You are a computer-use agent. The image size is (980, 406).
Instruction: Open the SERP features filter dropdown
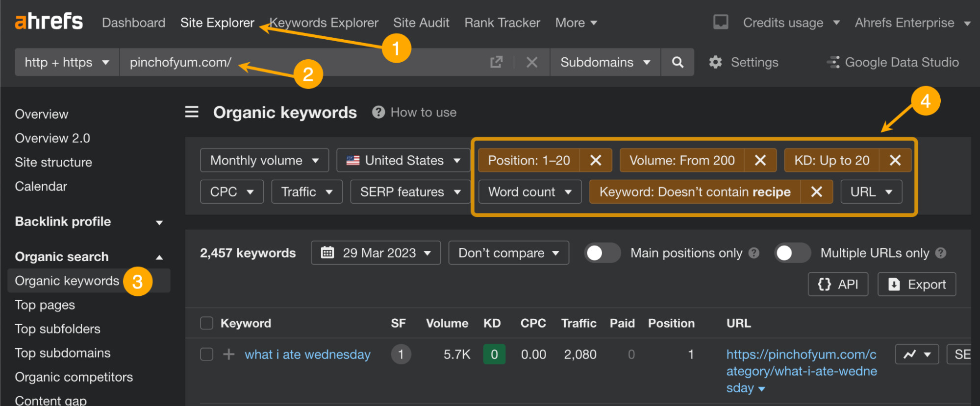point(410,191)
